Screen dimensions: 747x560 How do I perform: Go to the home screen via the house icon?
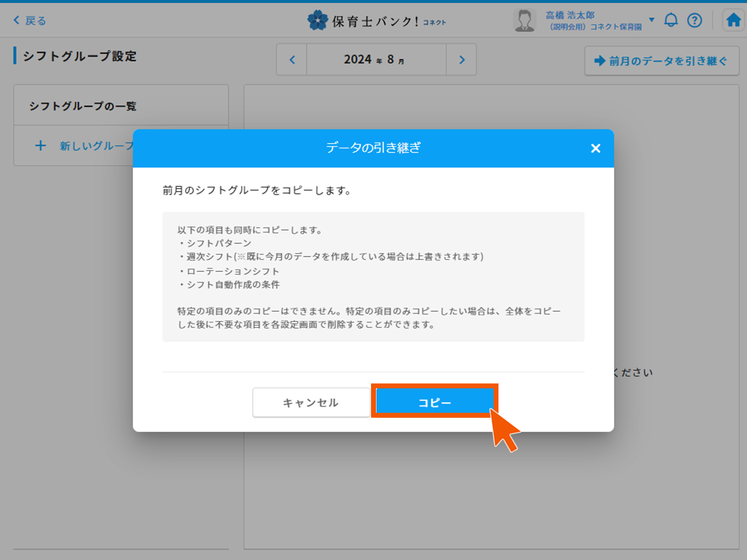[x=732, y=20]
